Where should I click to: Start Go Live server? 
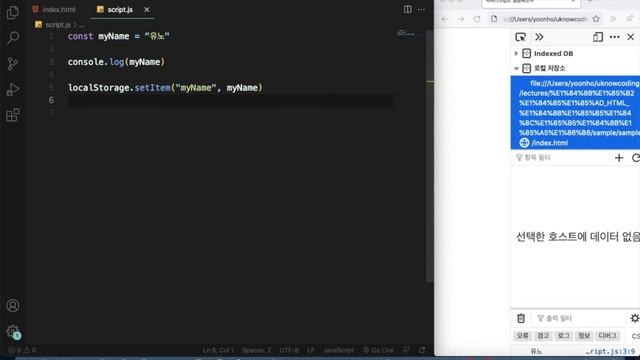(378, 350)
